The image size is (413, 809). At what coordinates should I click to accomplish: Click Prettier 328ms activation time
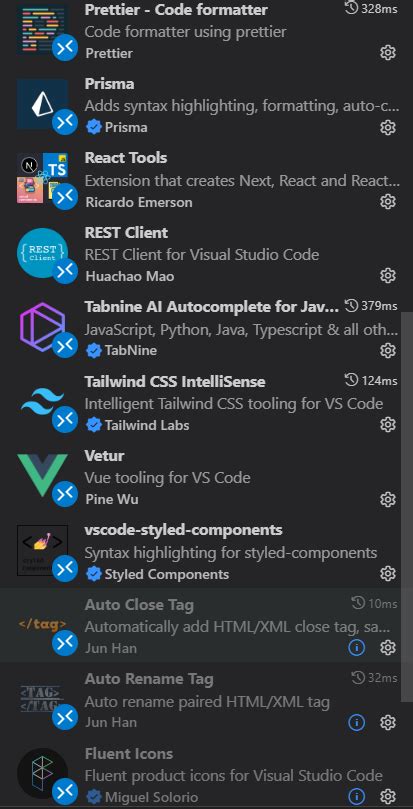[371, 9]
